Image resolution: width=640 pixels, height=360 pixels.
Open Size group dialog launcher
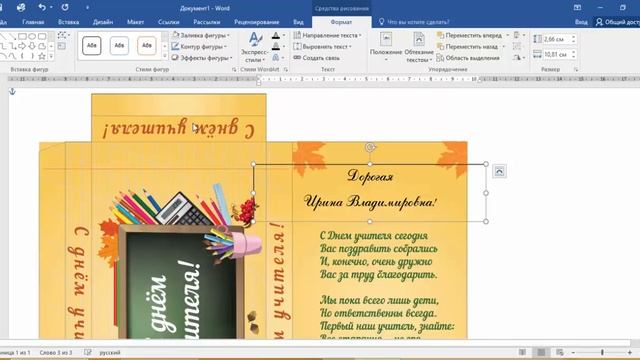point(576,70)
